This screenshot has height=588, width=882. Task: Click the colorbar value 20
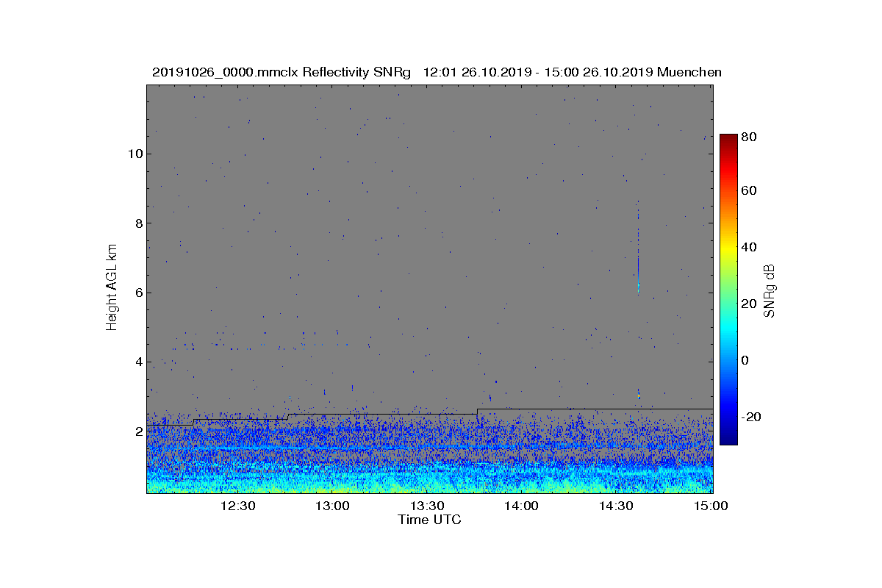point(750,304)
